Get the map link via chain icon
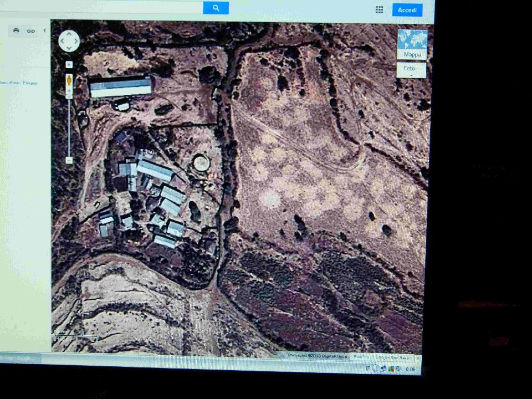The height and width of the screenshot is (399, 532). (31, 31)
